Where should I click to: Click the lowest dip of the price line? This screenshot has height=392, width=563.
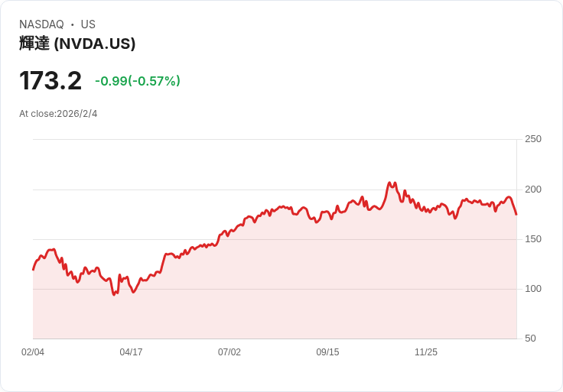coord(115,294)
